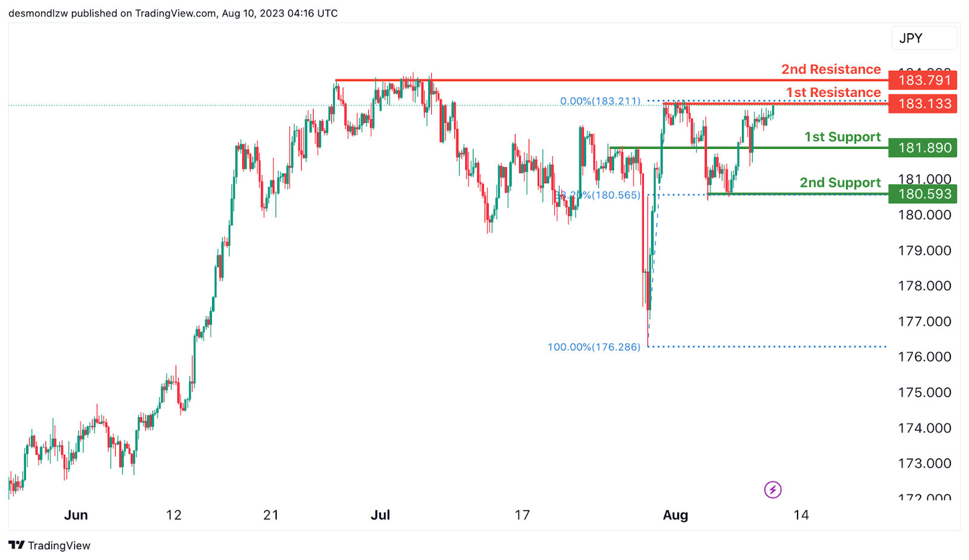The height and width of the screenshot is (560, 969).
Task: Select the 183.791 red price label
Action: tap(922, 80)
